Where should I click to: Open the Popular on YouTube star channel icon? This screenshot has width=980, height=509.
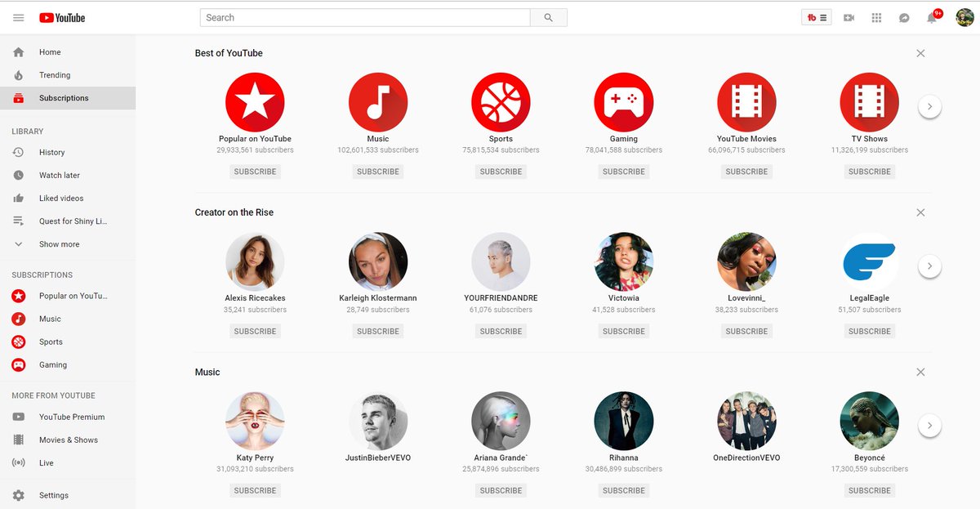click(x=255, y=102)
